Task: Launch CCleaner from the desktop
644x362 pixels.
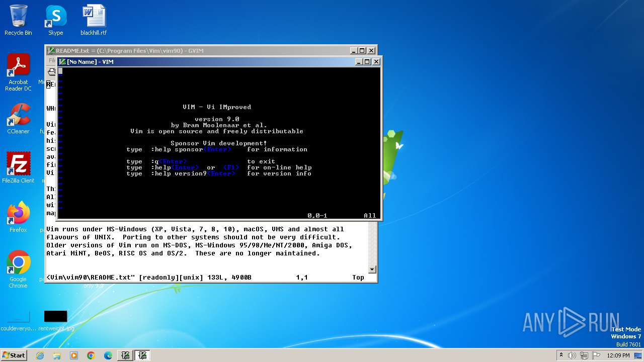Action: 18,119
